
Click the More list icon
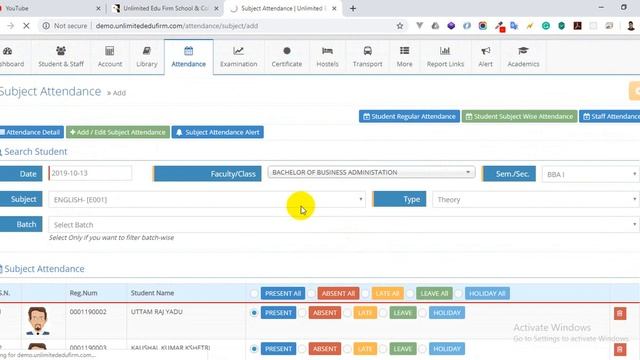pyautogui.click(x=404, y=51)
